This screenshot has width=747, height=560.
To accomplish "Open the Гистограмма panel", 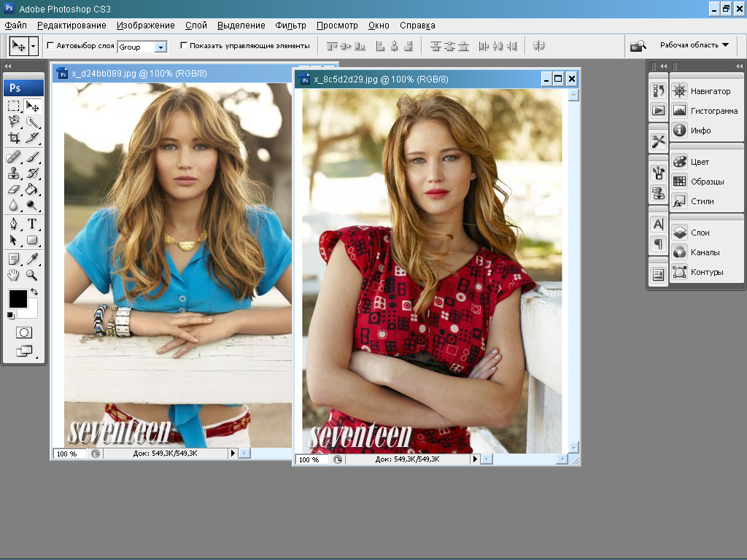I will 706,111.
